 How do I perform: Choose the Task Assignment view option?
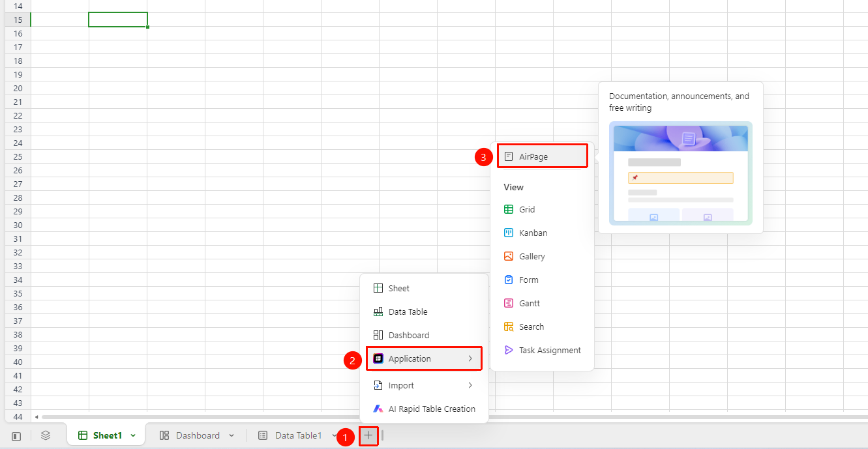542,350
